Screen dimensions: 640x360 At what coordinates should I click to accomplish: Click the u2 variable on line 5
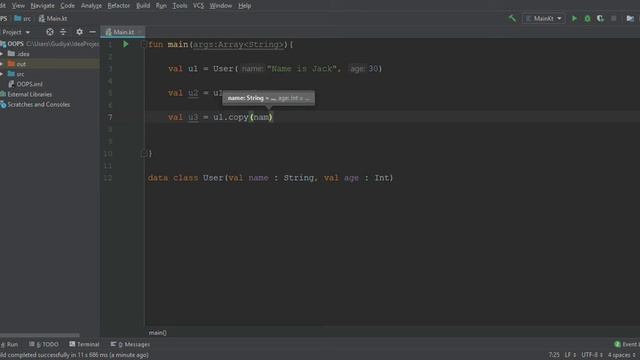[193, 93]
